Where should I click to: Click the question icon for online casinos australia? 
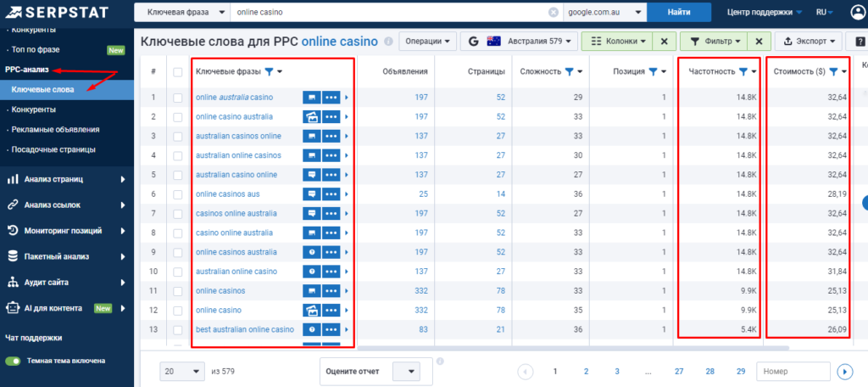click(312, 252)
